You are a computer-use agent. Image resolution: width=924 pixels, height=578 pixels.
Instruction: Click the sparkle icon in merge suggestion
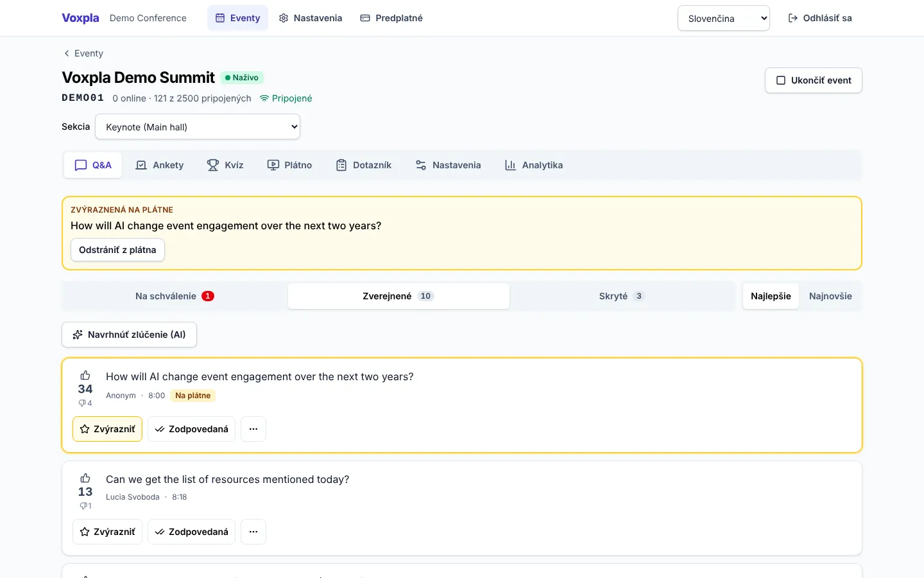pos(78,335)
